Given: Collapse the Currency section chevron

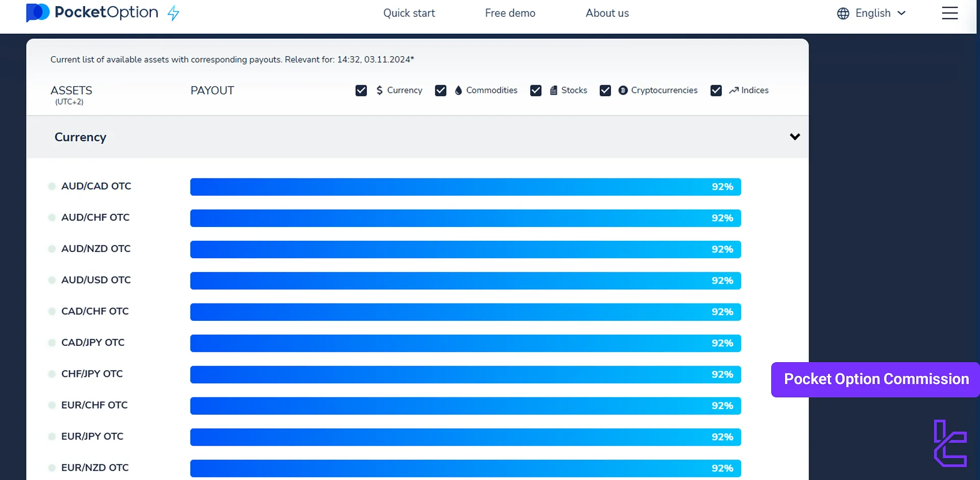Looking at the screenshot, I should point(795,137).
